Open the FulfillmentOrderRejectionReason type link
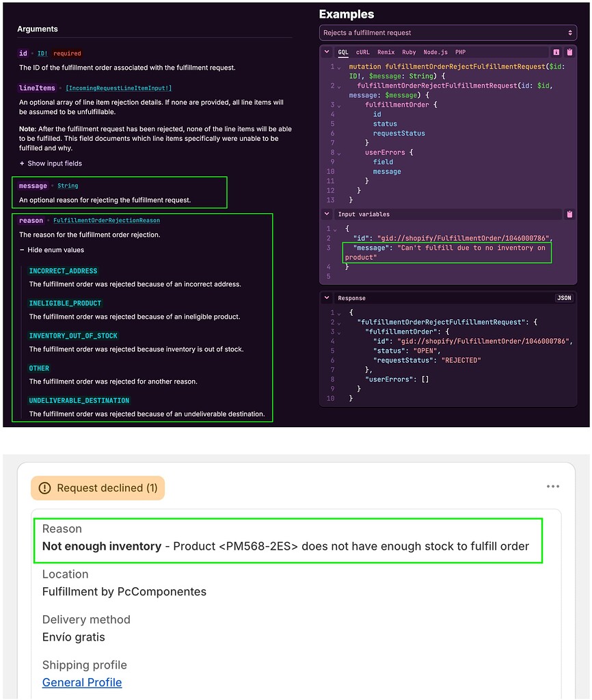The width and height of the screenshot is (592, 700). point(106,221)
